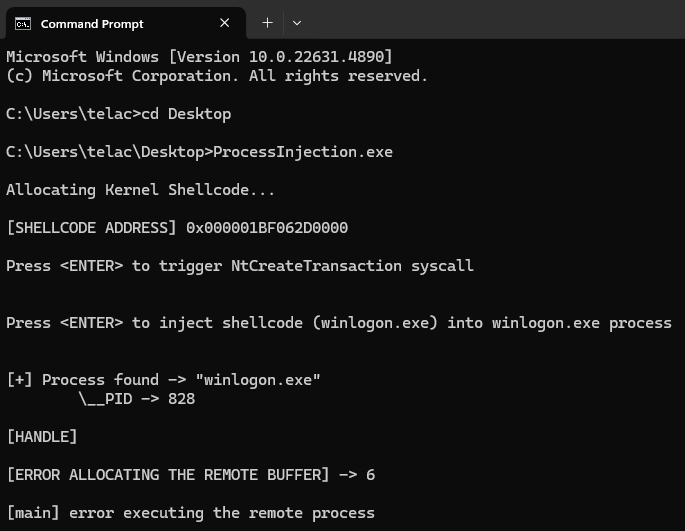This screenshot has width=685, height=531.
Task: Click the "Allocating Kernel Shellcode..." line
Action: tap(140, 190)
